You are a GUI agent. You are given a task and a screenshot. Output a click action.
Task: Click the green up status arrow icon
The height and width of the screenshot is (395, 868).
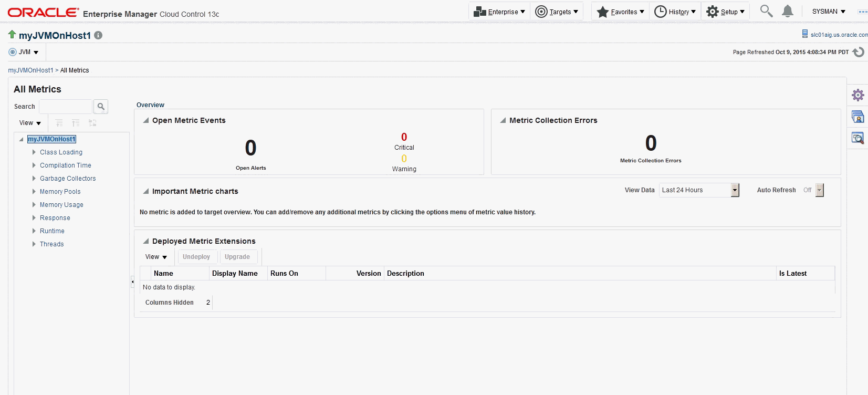[x=12, y=35]
